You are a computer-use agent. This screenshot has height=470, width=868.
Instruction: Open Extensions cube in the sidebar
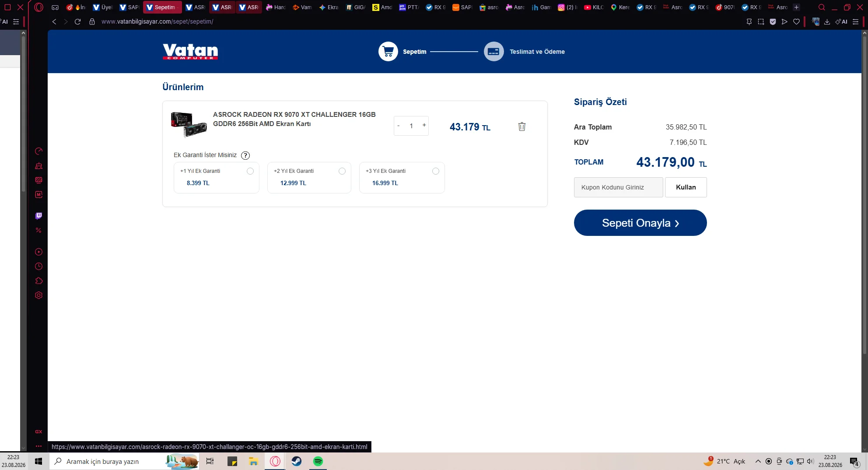point(38,281)
